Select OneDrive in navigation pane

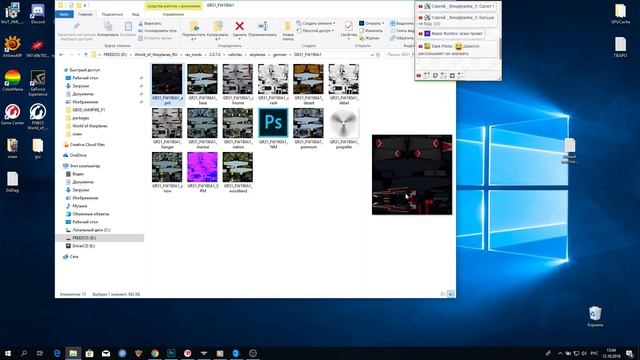click(x=75, y=155)
